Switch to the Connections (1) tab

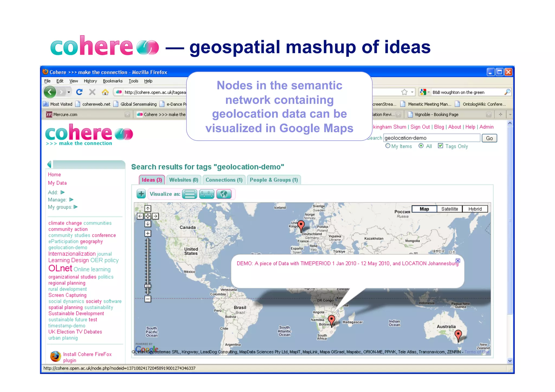click(224, 180)
